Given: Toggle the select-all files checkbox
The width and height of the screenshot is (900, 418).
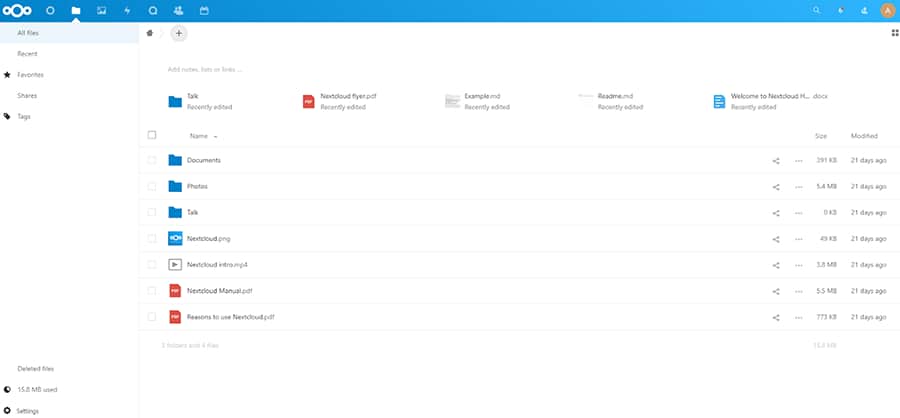Looking at the screenshot, I should pos(152,135).
